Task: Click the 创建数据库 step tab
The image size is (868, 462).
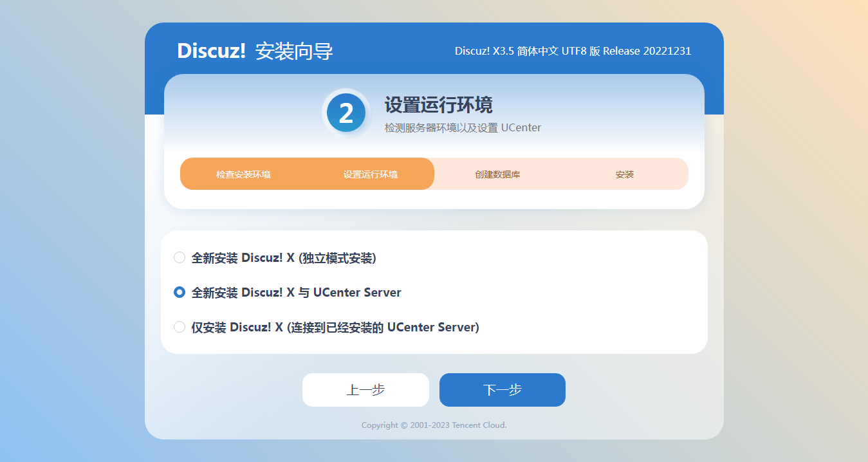Action: 497,174
